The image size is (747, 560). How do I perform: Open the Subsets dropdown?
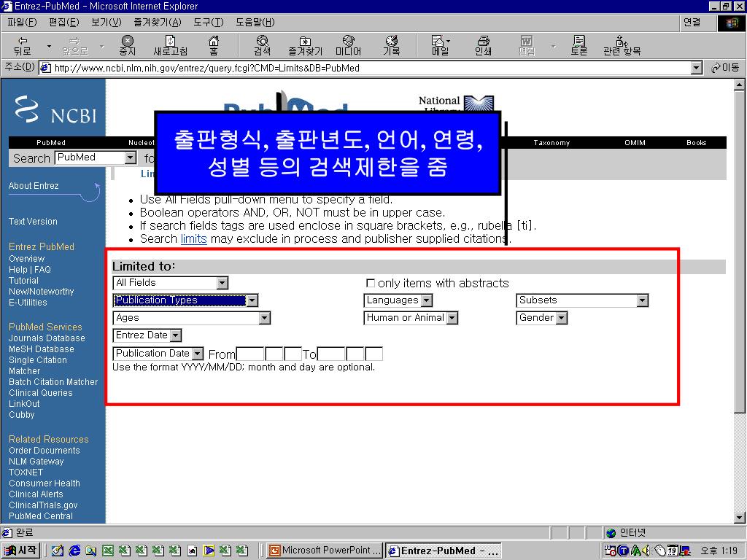pyautogui.click(x=582, y=300)
